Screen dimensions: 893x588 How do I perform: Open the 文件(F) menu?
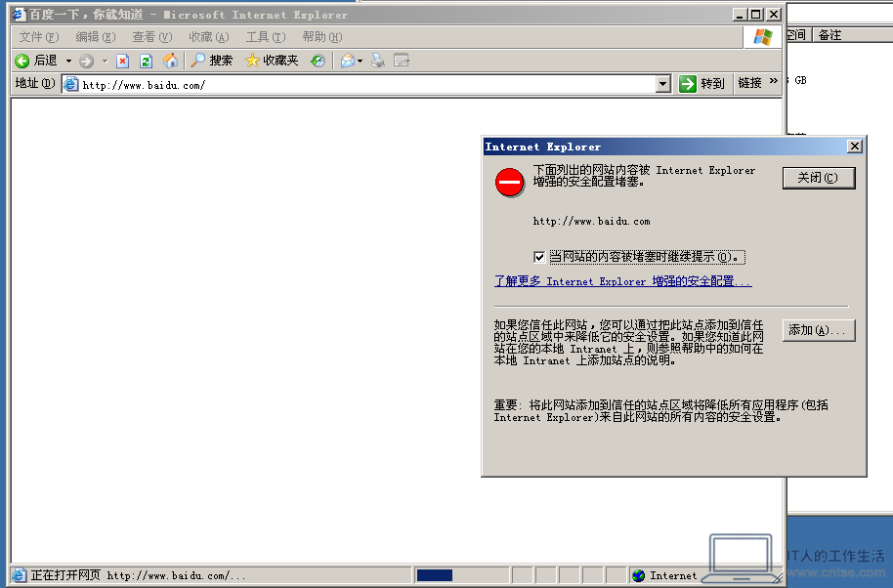39,37
